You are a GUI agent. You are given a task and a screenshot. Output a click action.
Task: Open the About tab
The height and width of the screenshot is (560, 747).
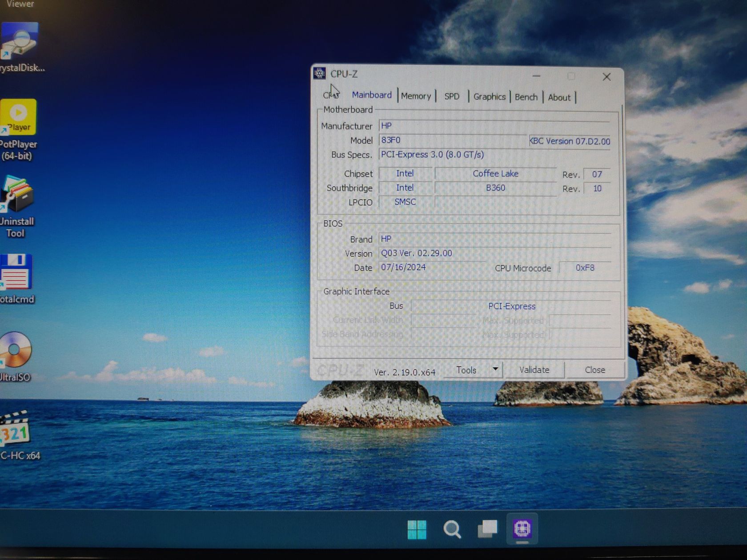(x=559, y=97)
